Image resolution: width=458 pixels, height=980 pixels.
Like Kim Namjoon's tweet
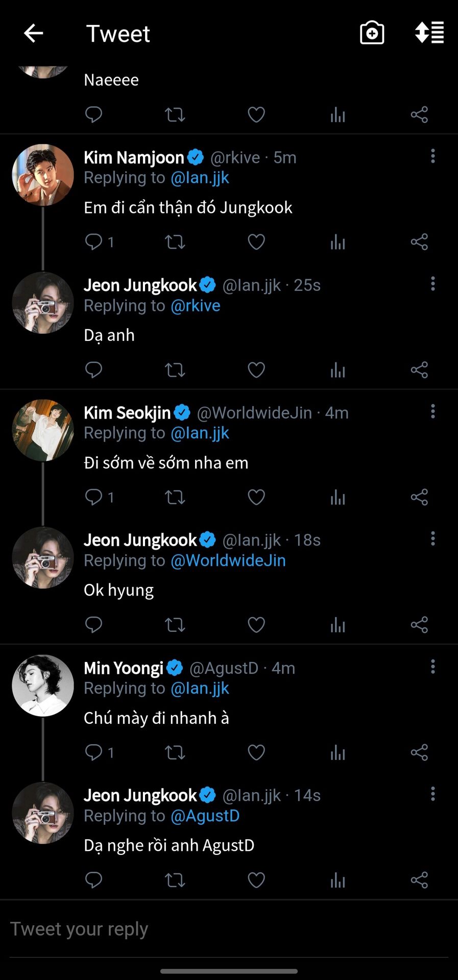tap(256, 241)
